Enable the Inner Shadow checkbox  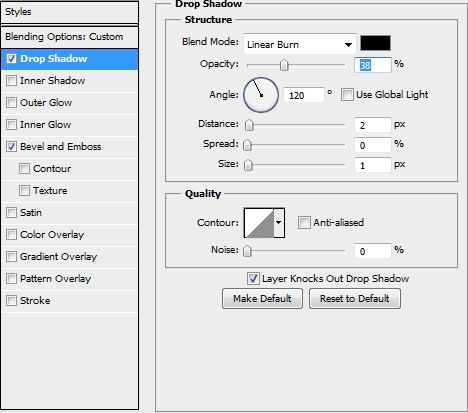click(x=11, y=81)
